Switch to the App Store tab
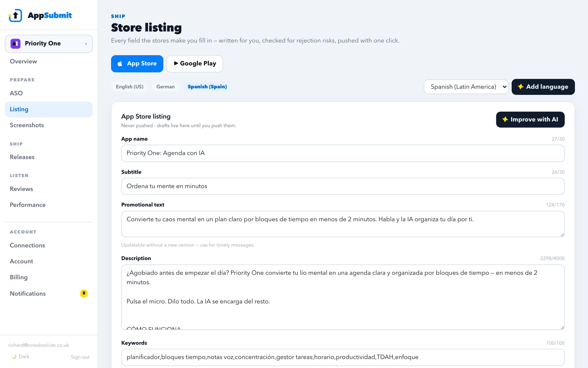 pos(137,64)
